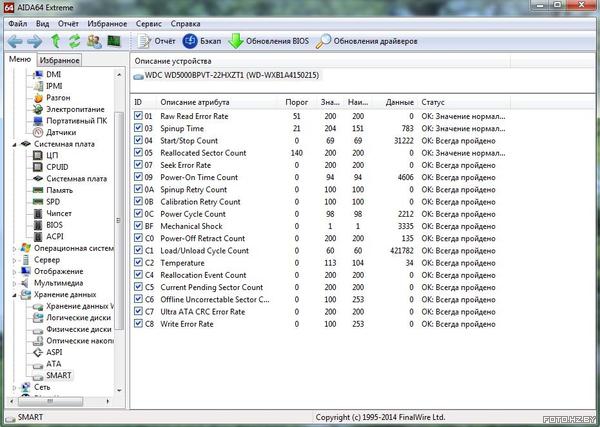
Task: Open Обновления драйверов driver updates
Action: tap(367, 41)
